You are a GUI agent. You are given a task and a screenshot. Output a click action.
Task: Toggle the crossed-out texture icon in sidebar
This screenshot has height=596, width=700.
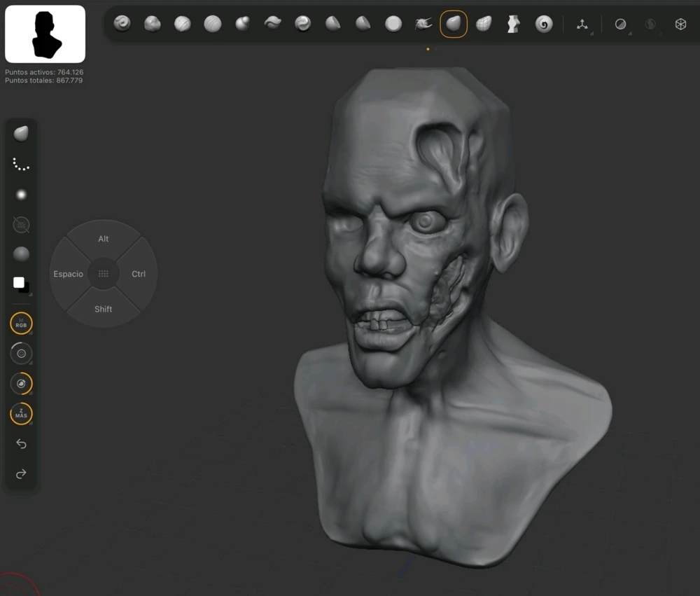tap(21, 225)
